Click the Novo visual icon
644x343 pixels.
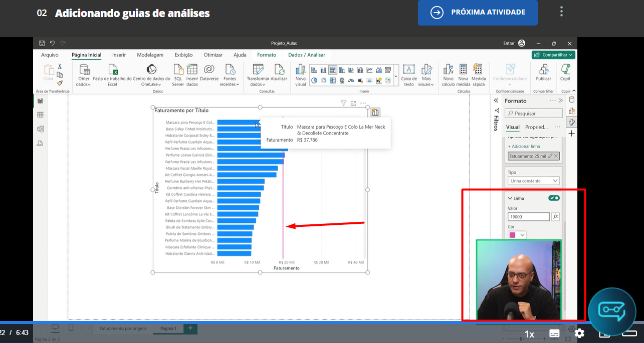(x=300, y=69)
